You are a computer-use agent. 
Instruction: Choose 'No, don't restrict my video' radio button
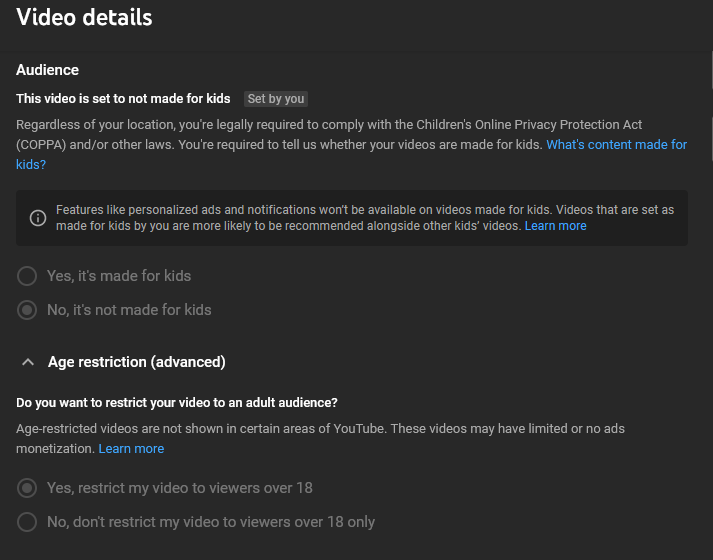tap(27, 522)
